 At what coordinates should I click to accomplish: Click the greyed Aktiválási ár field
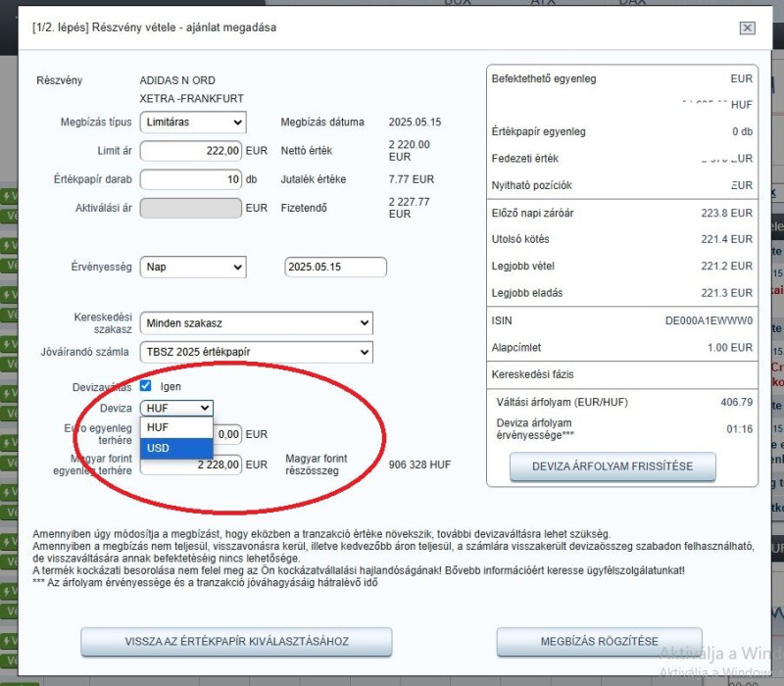pyautogui.click(x=191, y=208)
